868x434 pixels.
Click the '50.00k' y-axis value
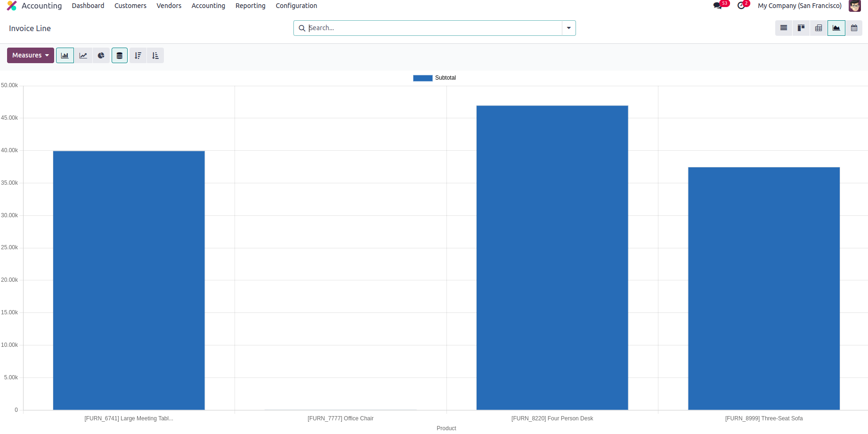tap(9, 85)
